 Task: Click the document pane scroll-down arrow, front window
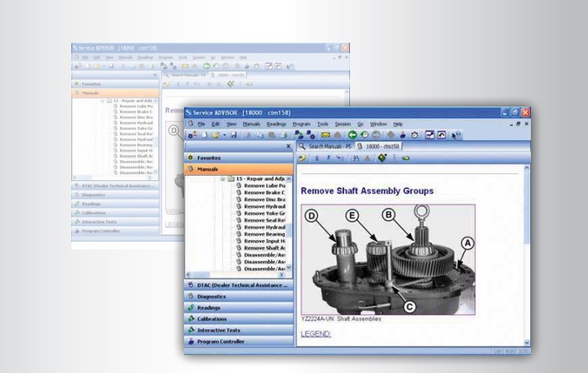(x=526, y=342)
